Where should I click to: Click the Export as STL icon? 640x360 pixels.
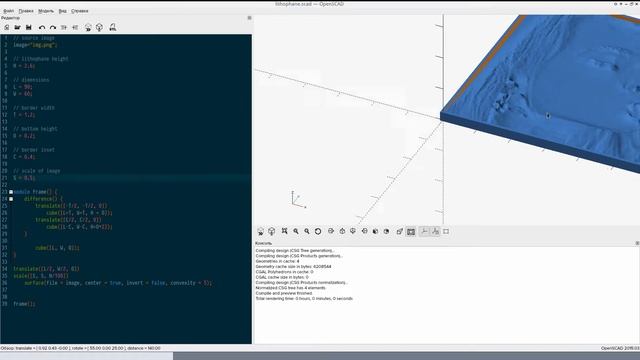click(113, 27)
